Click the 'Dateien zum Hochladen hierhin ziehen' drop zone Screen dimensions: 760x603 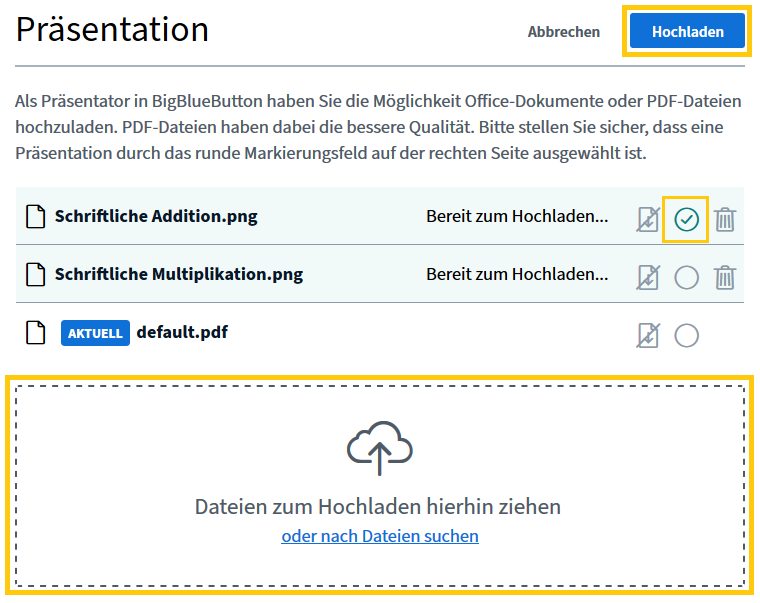(x=380, y=485)
